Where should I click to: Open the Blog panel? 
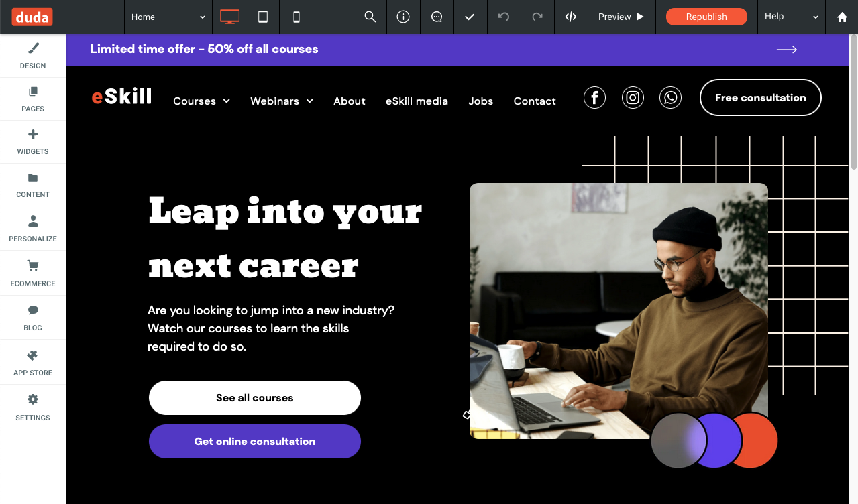tap(33, 318)
